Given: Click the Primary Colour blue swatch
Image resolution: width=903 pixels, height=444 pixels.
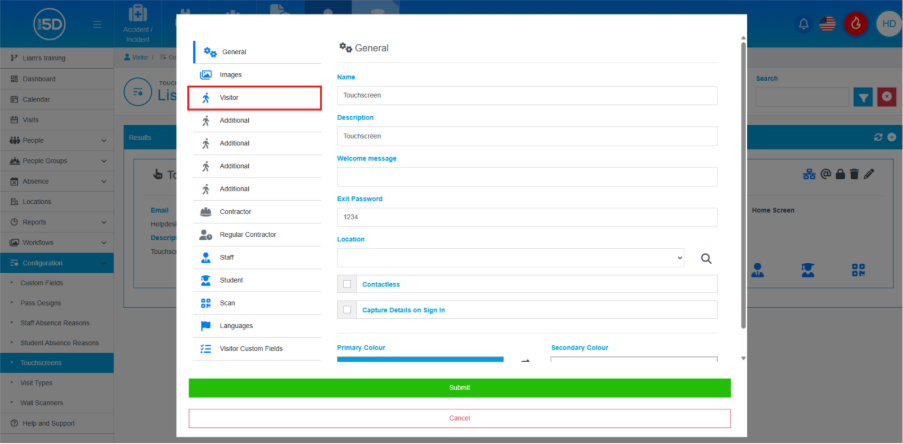Looking at the screenshot, I should (x=420, y=359).
